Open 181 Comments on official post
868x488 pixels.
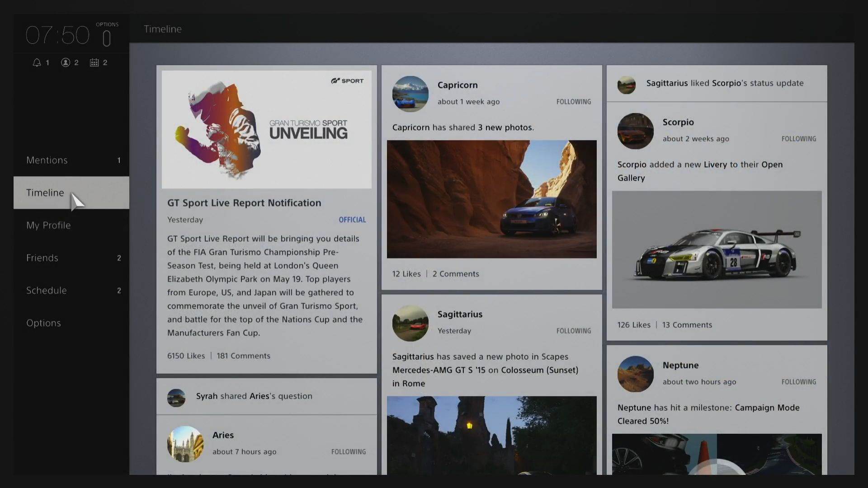point(243,356)
